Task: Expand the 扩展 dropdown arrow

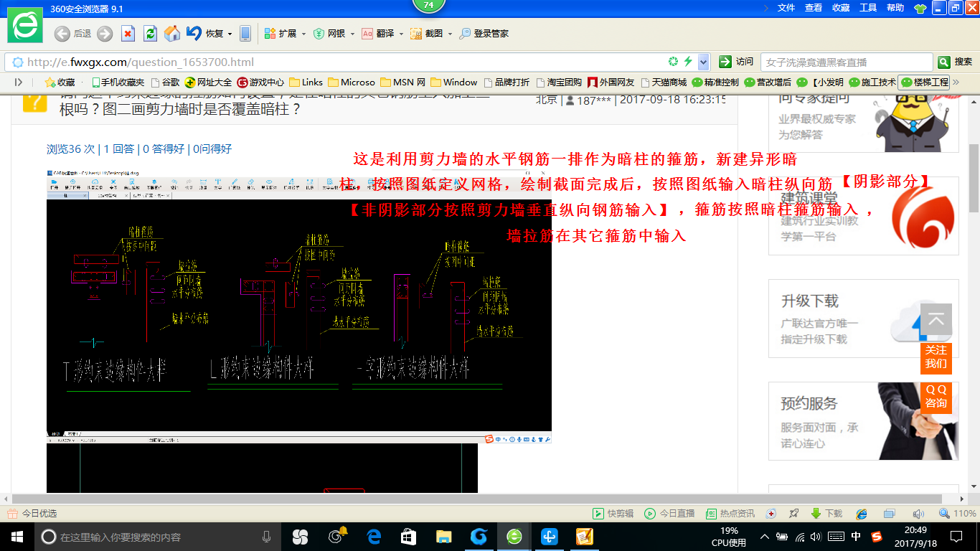Action: tap(303, 34)
